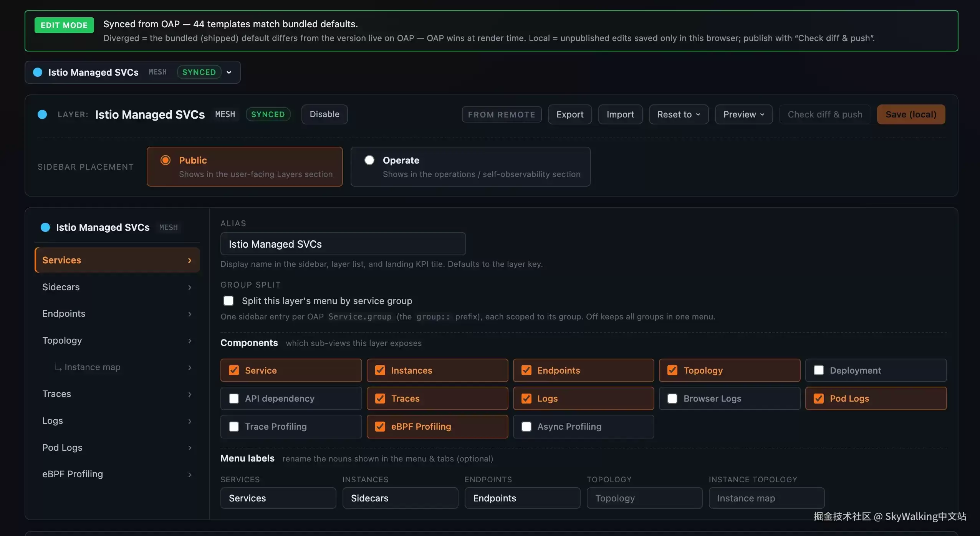Viewport: 980px width, 536px height.
Task: Enable split menu by service group
Action: coord(228,301)
